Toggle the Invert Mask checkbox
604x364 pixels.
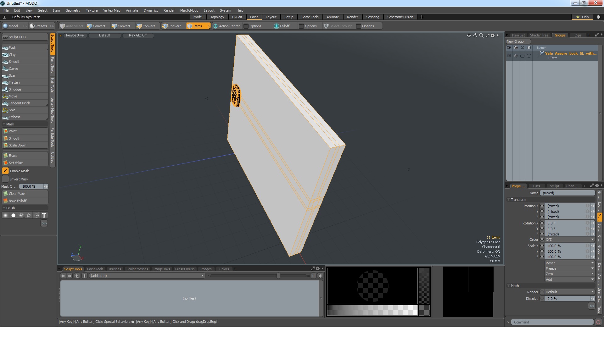pyautogui.click(x=5, y=179)
